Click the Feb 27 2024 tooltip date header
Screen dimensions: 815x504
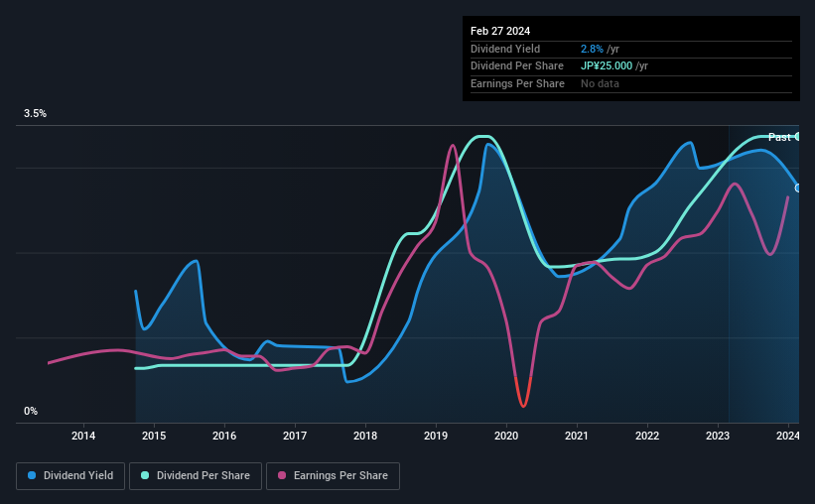pyautogui.click(x=500, y=31)
